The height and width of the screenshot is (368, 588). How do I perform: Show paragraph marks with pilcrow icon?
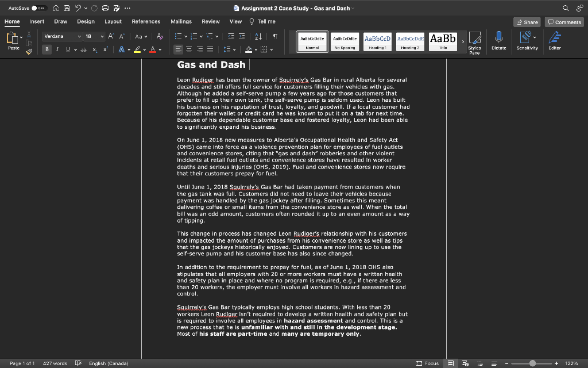276,37
